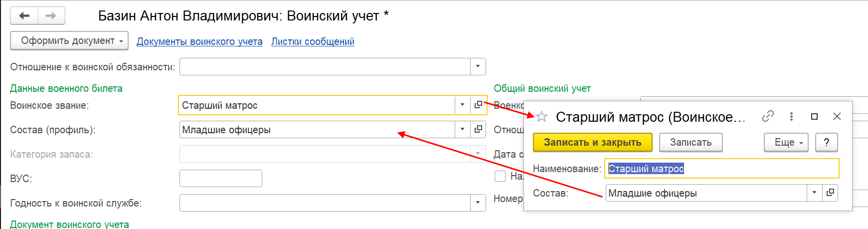Open the Листки сообщений link
This screenshot has height=229, width=868.
(313, 41)
